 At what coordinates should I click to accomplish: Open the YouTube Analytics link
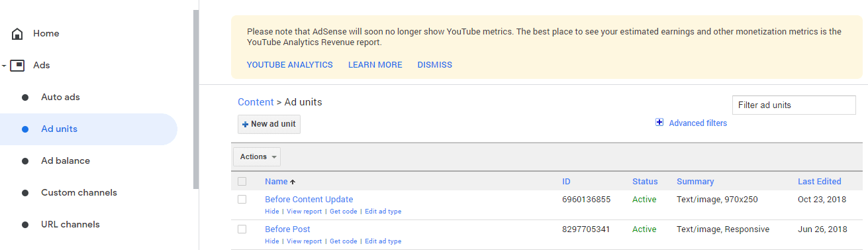[x=290, y=65]
